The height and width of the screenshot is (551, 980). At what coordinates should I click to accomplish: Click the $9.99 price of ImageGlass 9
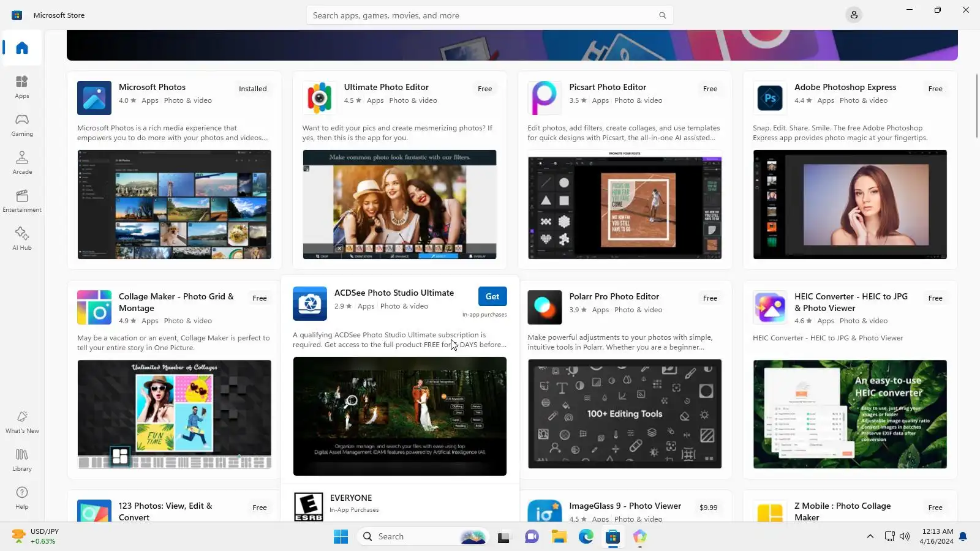coord(708,508)
